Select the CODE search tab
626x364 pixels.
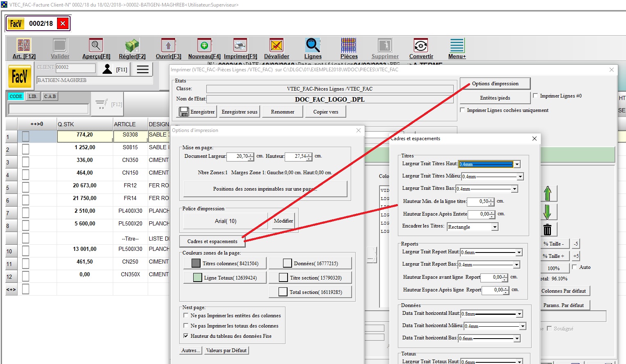(16, 96)
